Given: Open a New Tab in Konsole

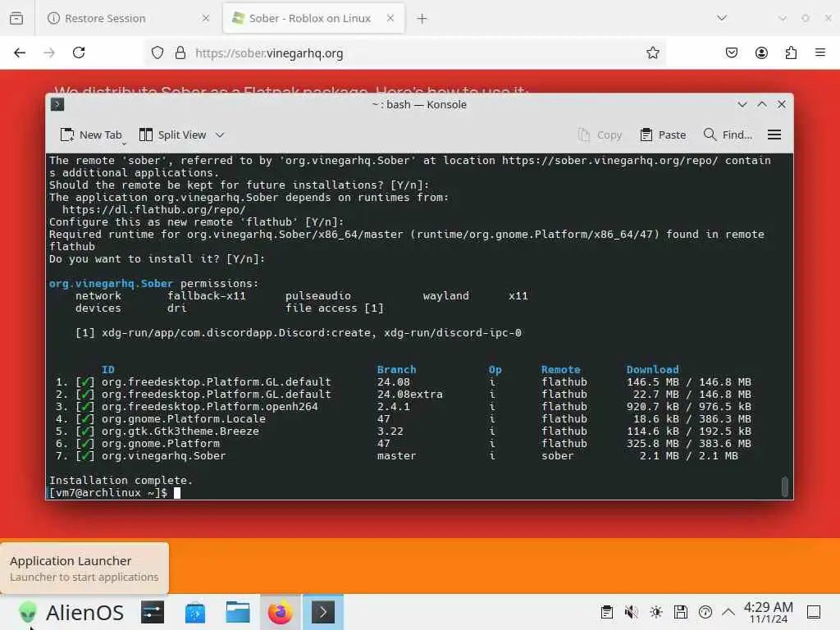Looking at the screenshot, I should [91, 135].
